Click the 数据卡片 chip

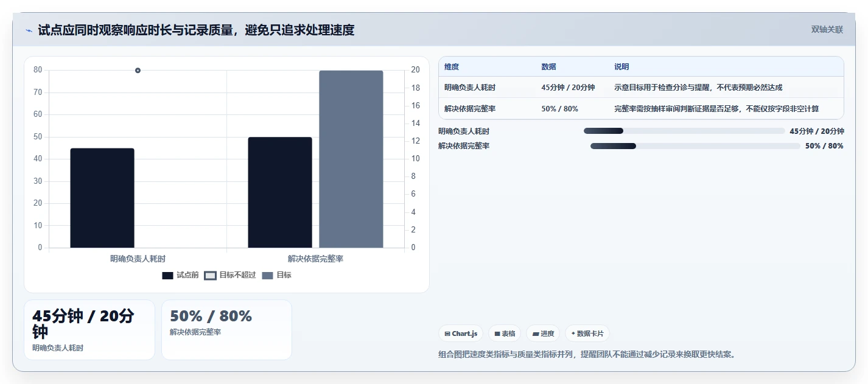click(x=587, y=333)
